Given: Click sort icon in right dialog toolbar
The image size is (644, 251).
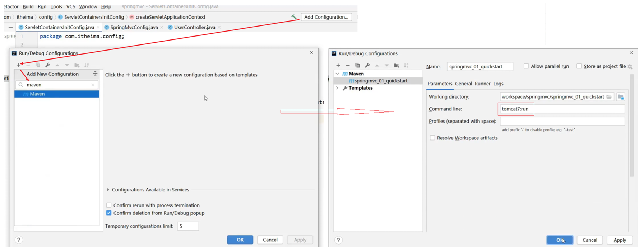Looking at the screenshot, I should 406,65.
